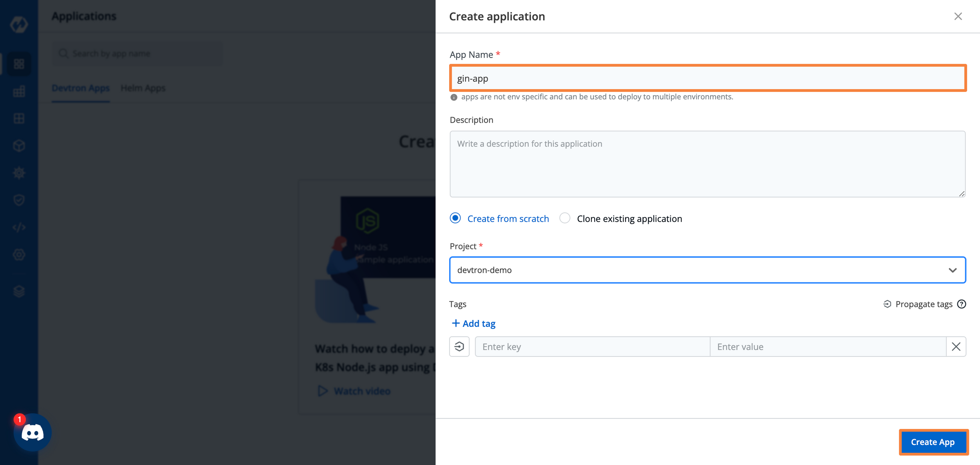Open the Chart Store cube icon
The image size is (980, 465).
pos(19,145)
